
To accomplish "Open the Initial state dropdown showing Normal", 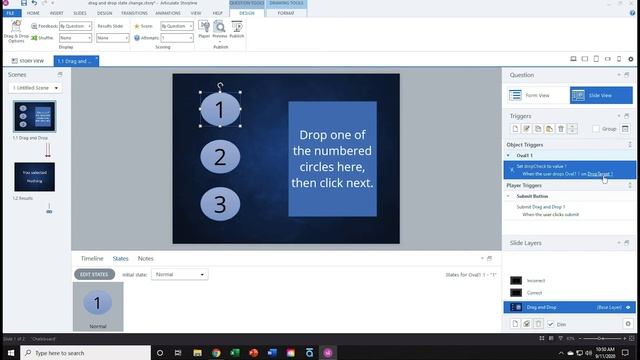I will coord(180,274).
